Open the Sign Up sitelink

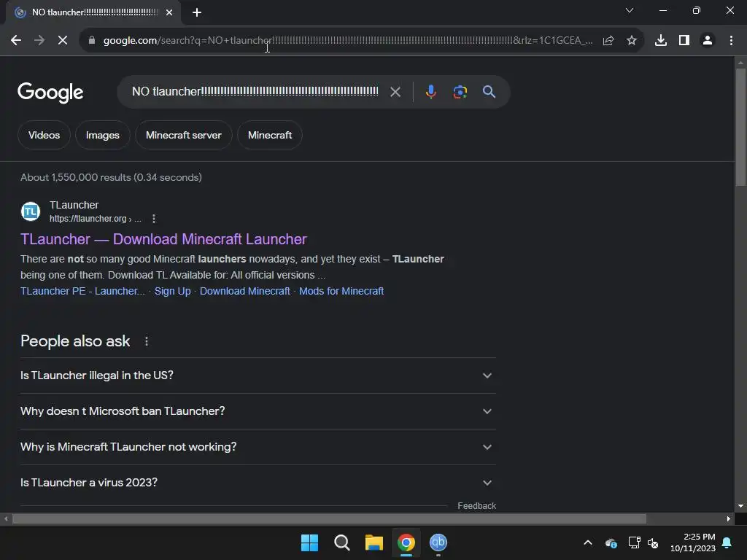tap(172, 291)
